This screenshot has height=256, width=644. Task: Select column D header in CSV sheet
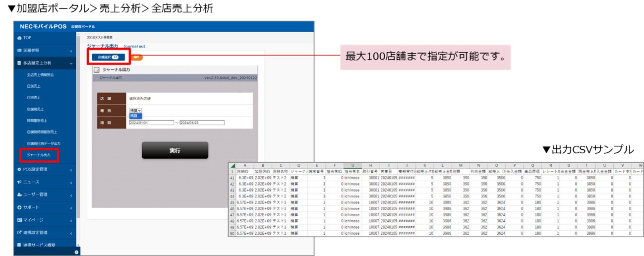298,165
